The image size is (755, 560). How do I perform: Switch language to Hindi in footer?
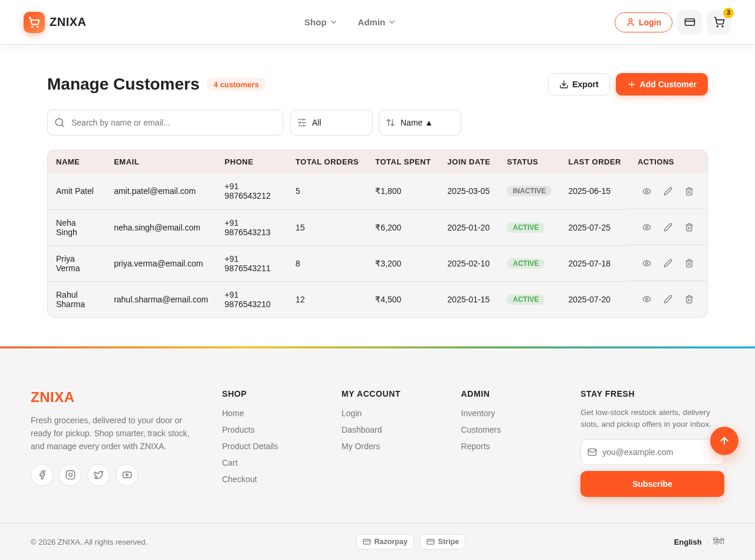tap(718, 542)
